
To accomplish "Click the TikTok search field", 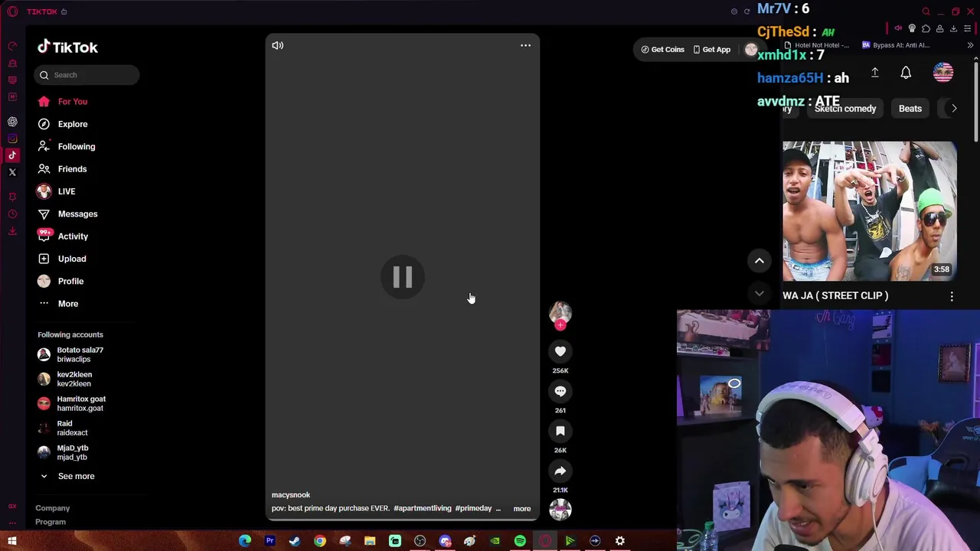I will click(87, 75).
